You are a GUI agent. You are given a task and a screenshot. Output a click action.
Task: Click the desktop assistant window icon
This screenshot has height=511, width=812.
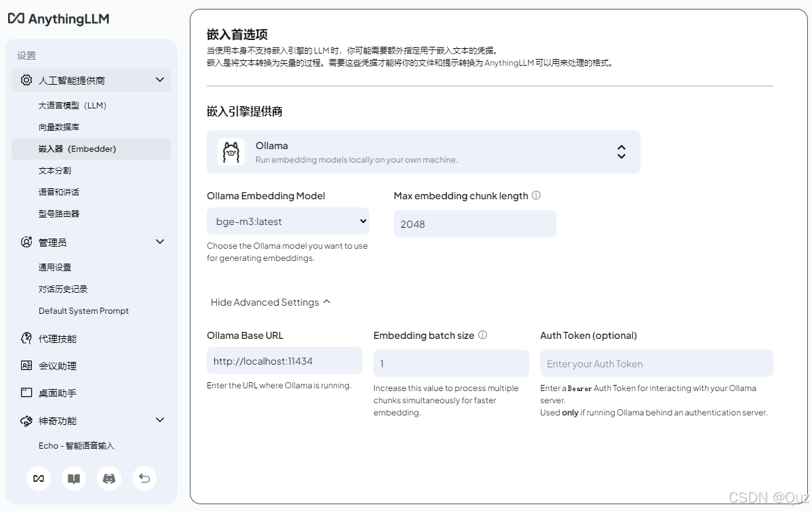[x=26, y=392]
